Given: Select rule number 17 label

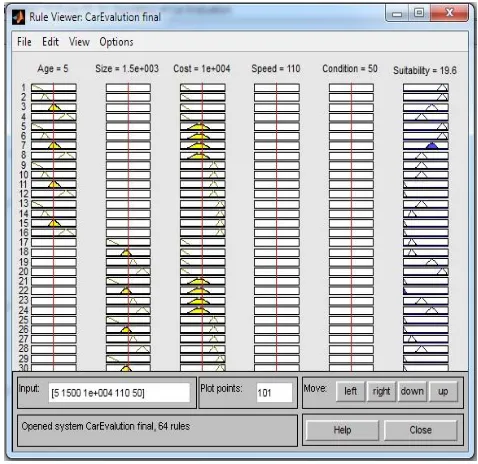Looking at the screenshot, I should pyautogui.click(x=24, y=242).
